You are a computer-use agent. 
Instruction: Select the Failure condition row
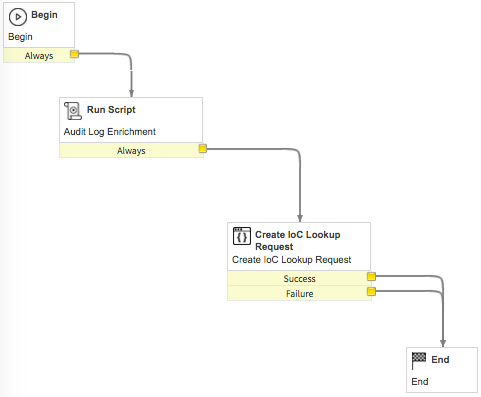click(299, 293)
